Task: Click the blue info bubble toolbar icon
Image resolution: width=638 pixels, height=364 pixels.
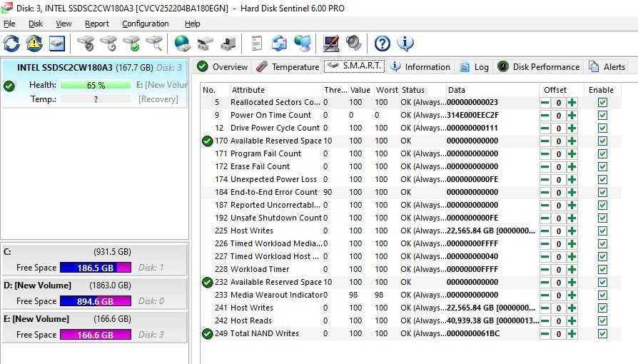Action: click(x=405, y=43)
